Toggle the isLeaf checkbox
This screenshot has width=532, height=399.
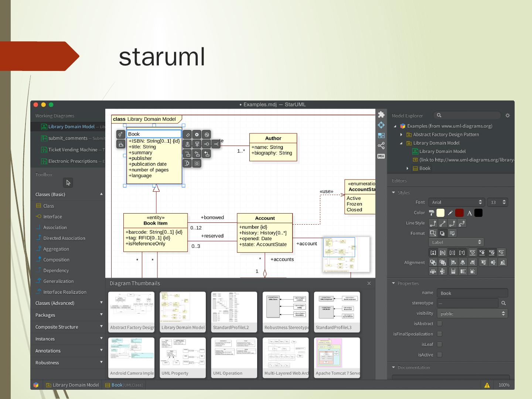click(440, 344)
